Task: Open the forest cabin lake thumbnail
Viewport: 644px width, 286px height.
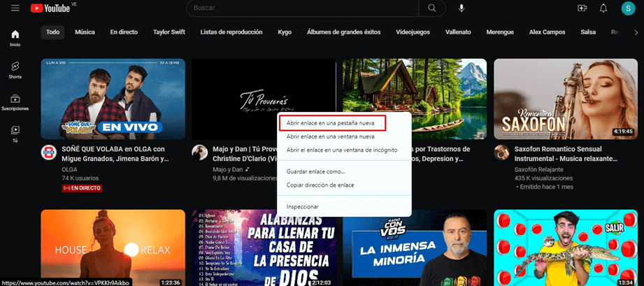Action: (x=415, y=99)
